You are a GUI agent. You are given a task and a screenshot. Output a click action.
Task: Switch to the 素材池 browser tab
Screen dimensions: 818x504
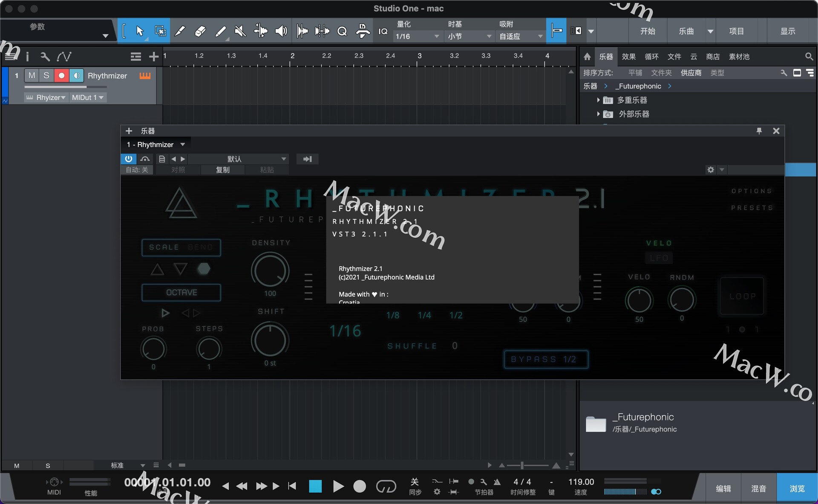click(739, 56)
